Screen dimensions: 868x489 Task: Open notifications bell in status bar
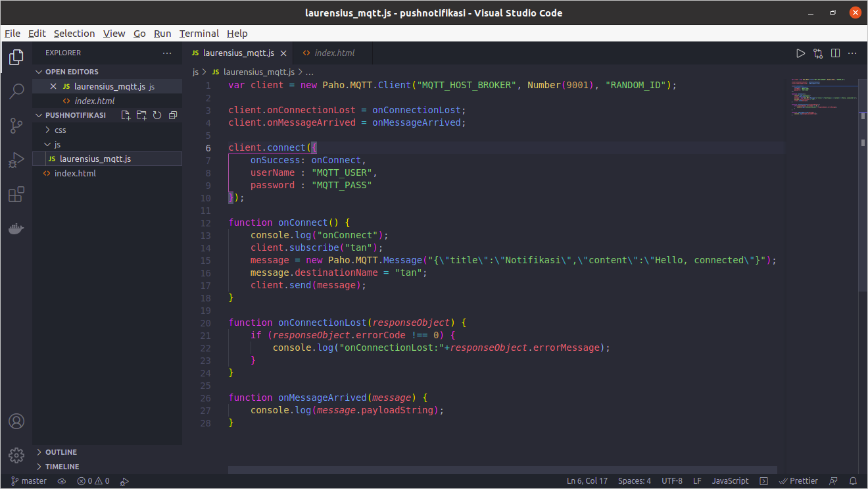[x=854, y=481]
